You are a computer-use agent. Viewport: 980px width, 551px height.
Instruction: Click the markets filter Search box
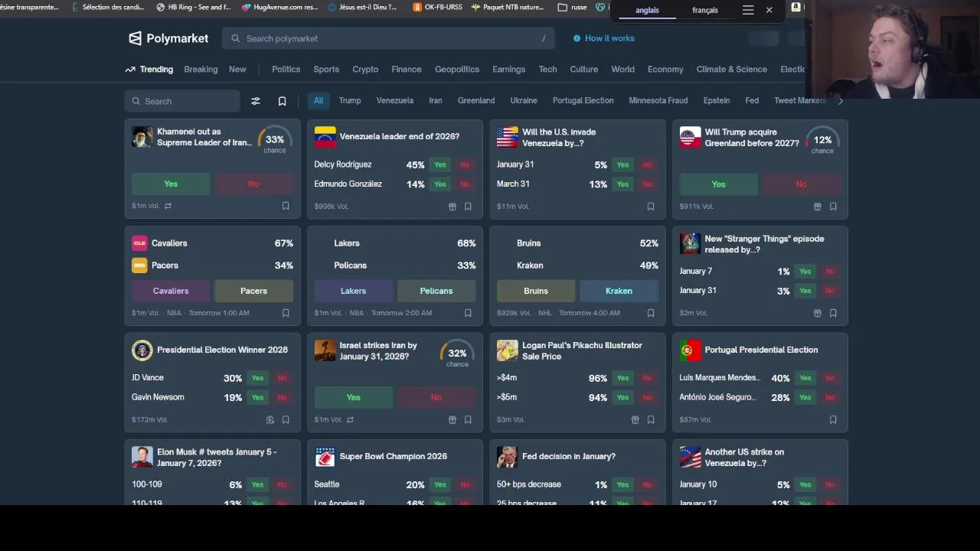point(182,101)
